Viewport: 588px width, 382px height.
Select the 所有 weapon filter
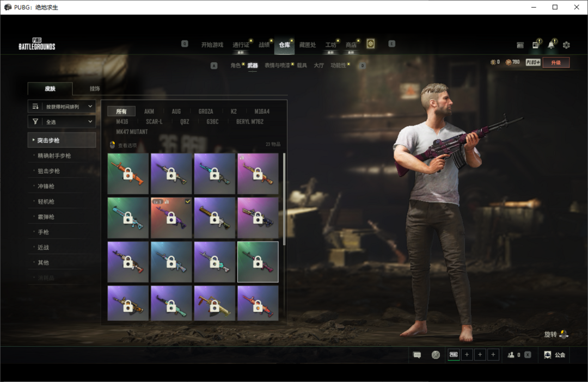[x=121, y=112]
